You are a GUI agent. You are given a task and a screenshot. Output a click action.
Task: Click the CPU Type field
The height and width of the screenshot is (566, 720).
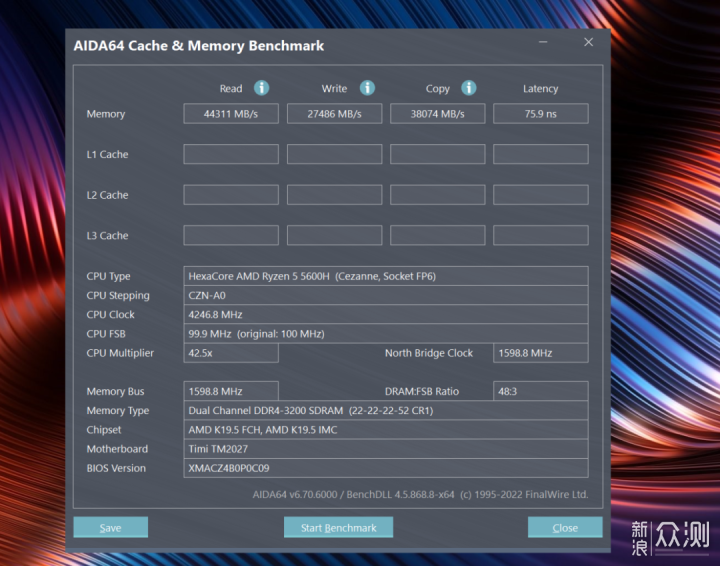386,276
